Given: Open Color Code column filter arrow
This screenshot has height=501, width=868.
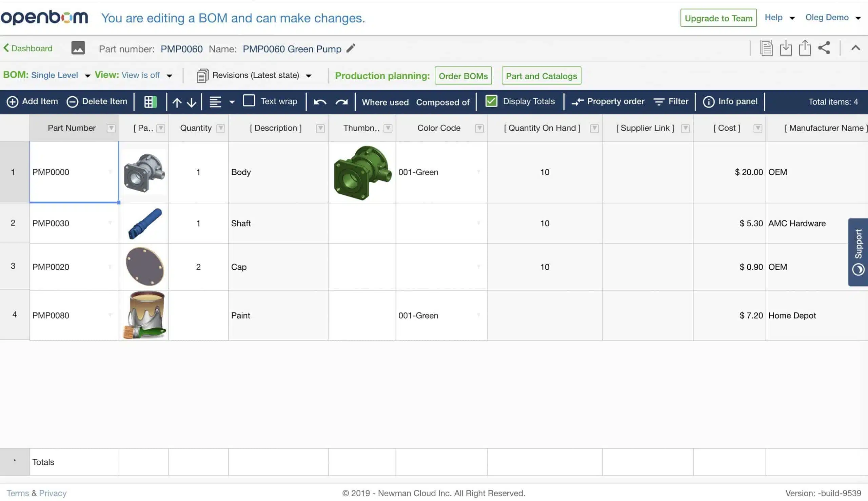Looking at the screenshot, I should [479, 128].
